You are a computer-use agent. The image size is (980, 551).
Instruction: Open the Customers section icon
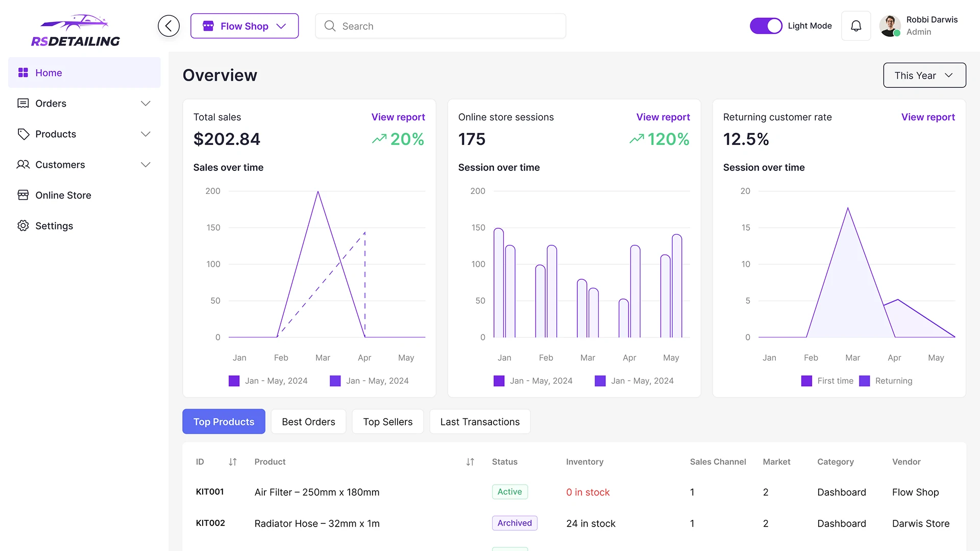coord(23,164)
